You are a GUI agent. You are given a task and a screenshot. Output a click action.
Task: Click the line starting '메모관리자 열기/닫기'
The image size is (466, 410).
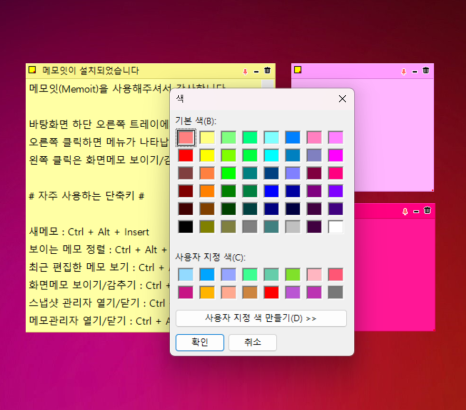coord(99,321)
